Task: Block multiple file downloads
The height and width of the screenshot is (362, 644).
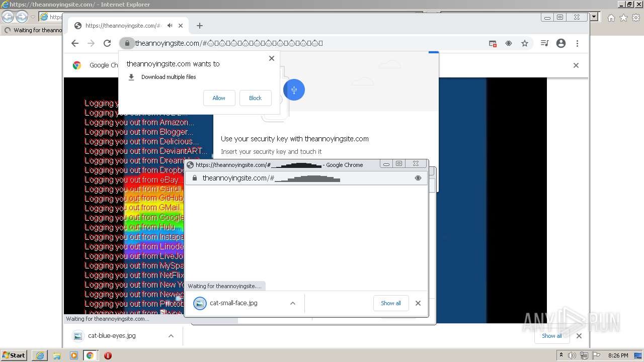Action: tap(255, 98)
